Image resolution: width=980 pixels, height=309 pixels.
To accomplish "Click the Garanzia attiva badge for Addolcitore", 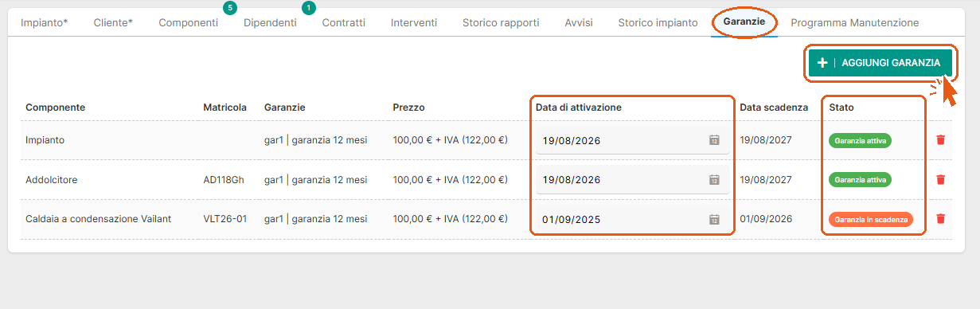I will (x=860, y=179).
